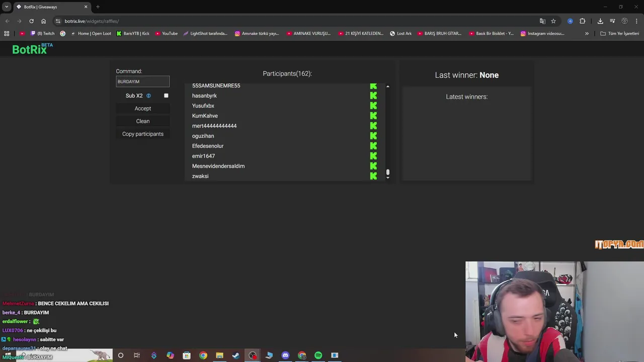This screenshot has height=362, width=644.
Task: Click the Latest winners label
Action: [467, 97]
